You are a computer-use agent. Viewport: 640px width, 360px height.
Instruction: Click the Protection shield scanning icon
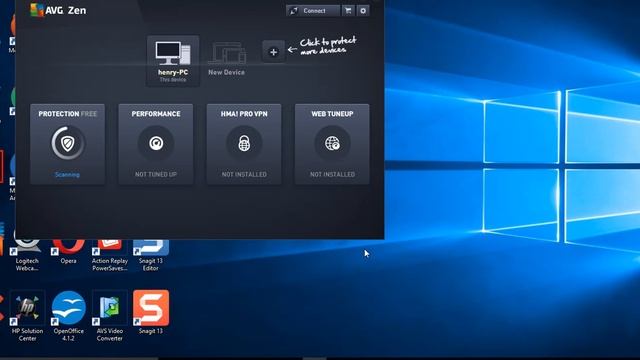pyautogui.click(x=68, y=143)
